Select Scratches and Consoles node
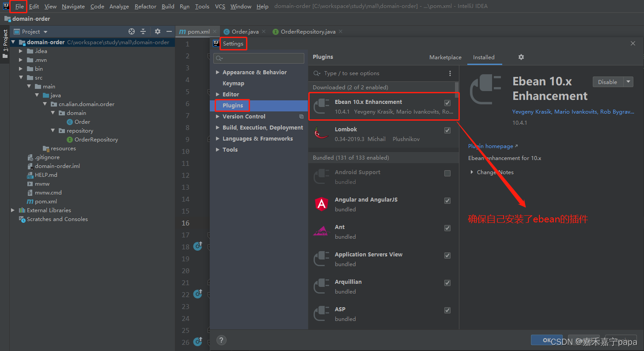644x351 pixels. coord(57,219)
